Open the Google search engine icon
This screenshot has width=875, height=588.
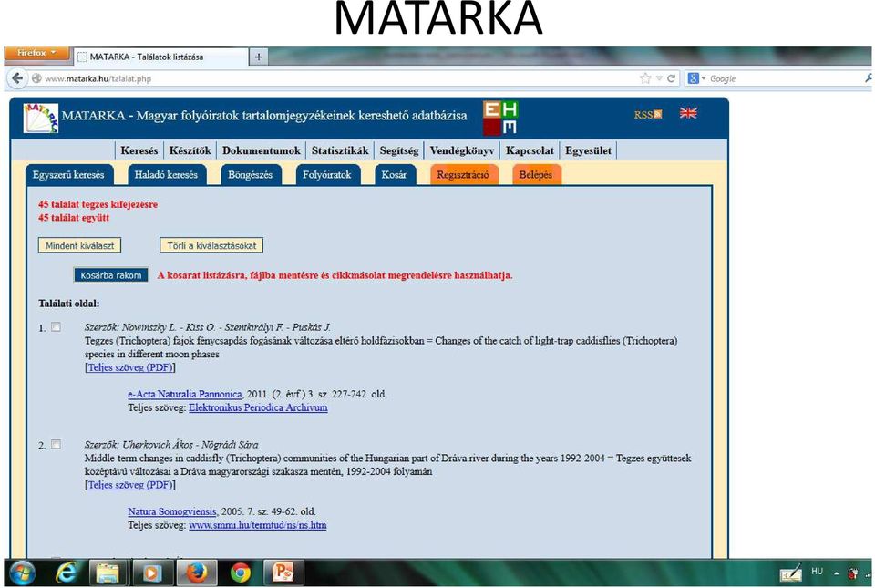pos(693,78)
